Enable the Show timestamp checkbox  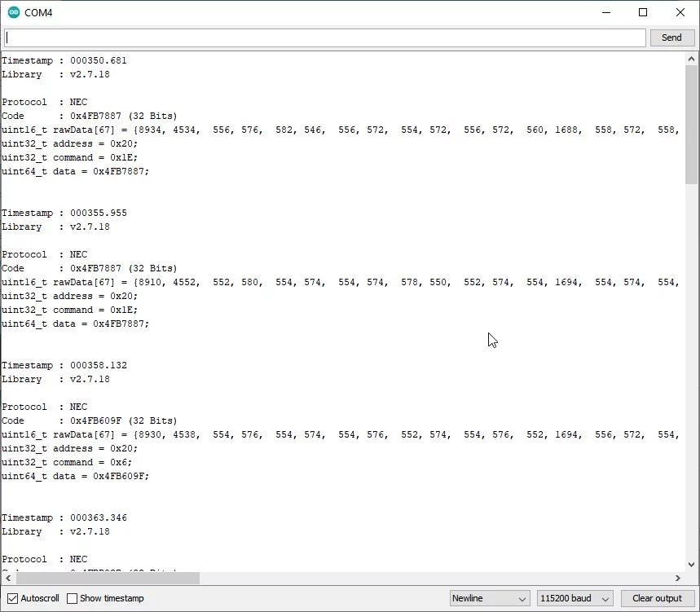(72, 598)
